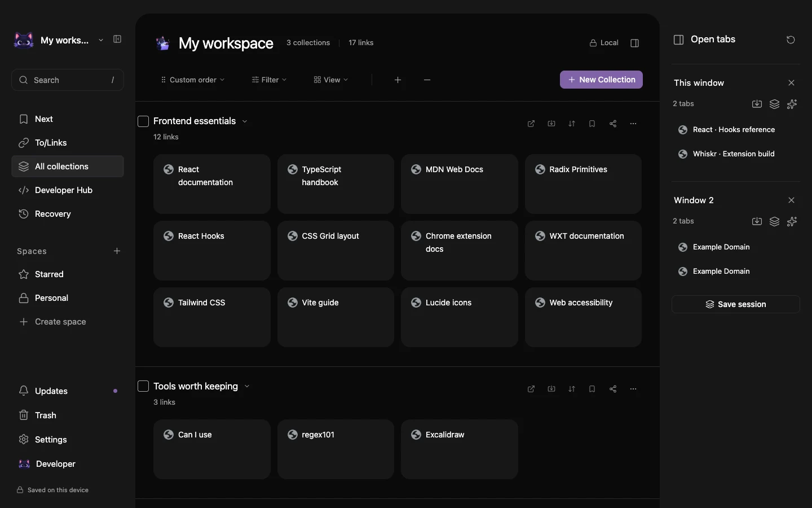Screen dimensions: 812x508
Task: Open Settings in the sidebar
Action: pos(68,440)
